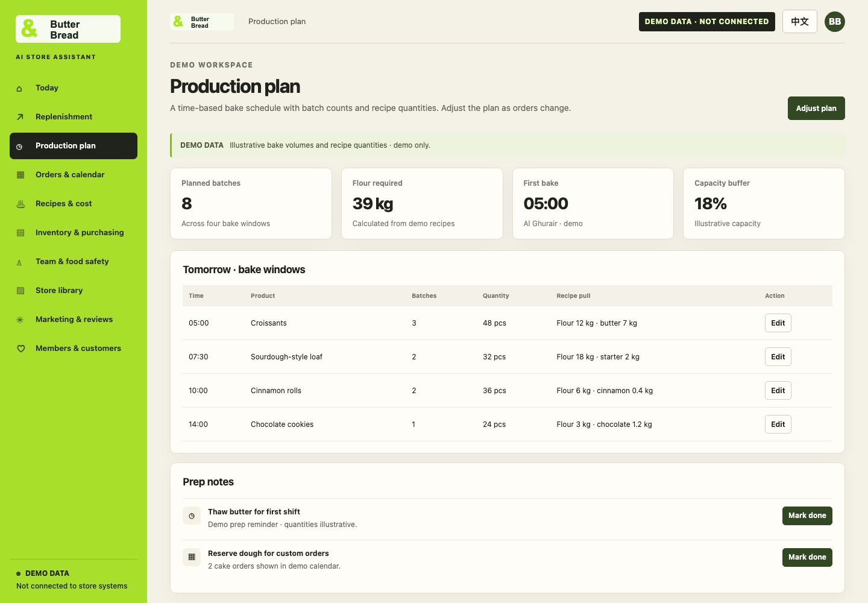The width and height of the screenshot is (868, 603).
Task: Edit the Cinnamon rolls row
Action: click(x=778, y=391)
